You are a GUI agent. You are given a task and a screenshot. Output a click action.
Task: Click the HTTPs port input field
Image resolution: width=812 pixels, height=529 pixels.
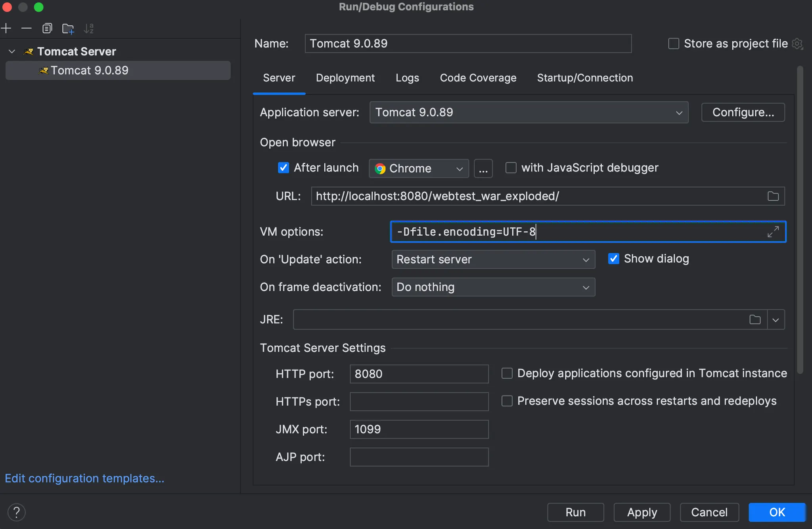coord(419,402)
